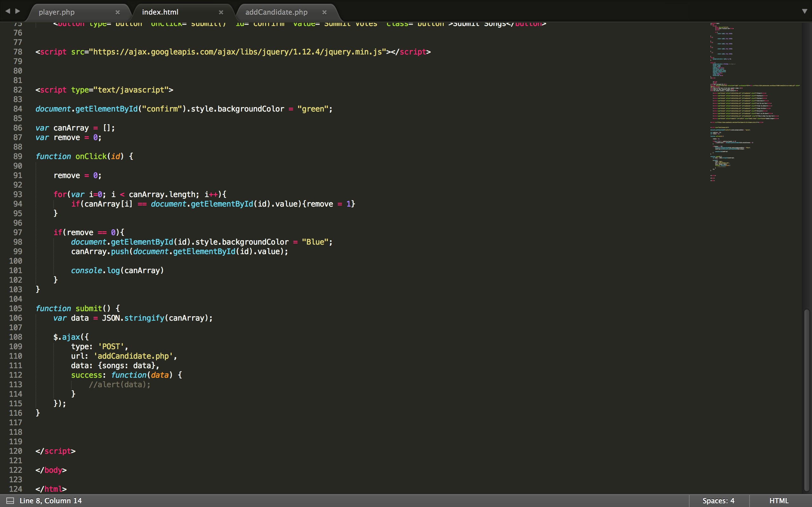Click line number 105 in the gutter

16,309
